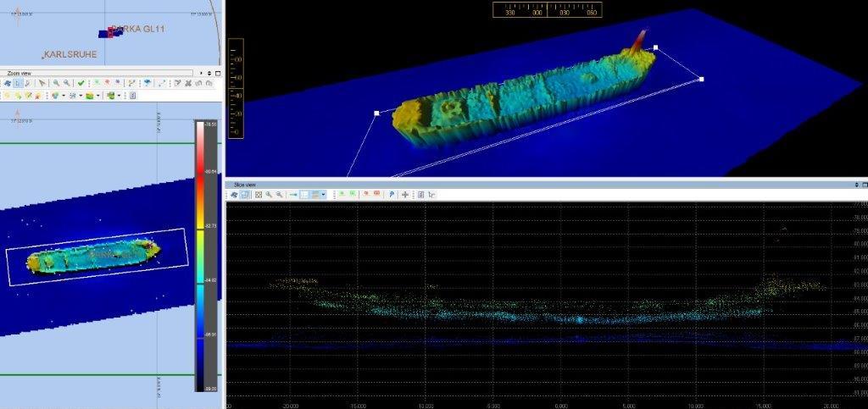This screenshot has height=409, width=868.
Task: Toggle the highlighted second button in Slice view toolbar
Action: [x=245, y=195]
